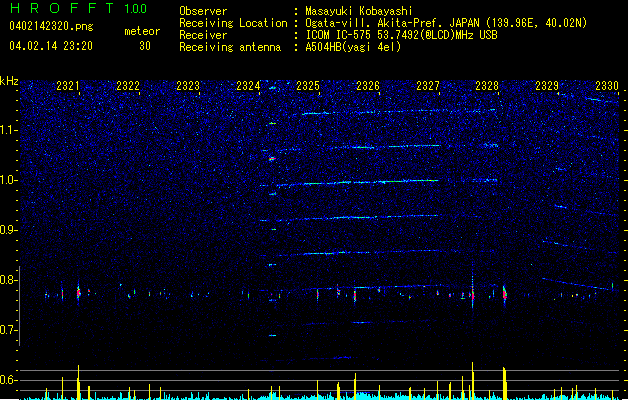The width and height of the screenshot is (629, 400).
Task: Click the Receiving antenna label
Action: pos(230,47)
